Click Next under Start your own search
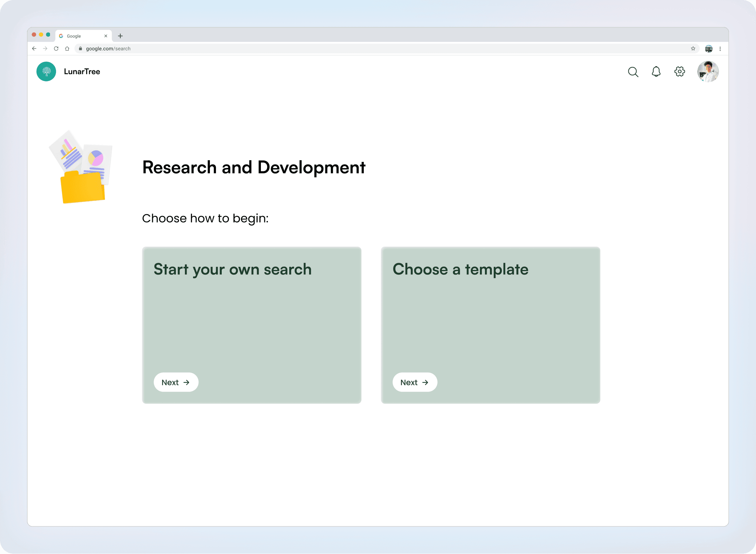Image resolution: width=756 pixels, height=554 pixels. tap(176, 382)
